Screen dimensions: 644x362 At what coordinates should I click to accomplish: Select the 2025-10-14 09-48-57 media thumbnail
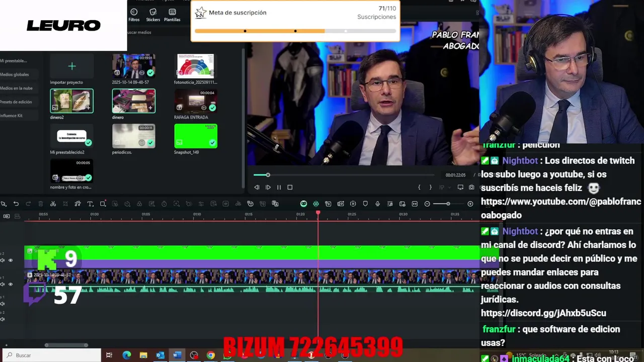coord(133,66)
